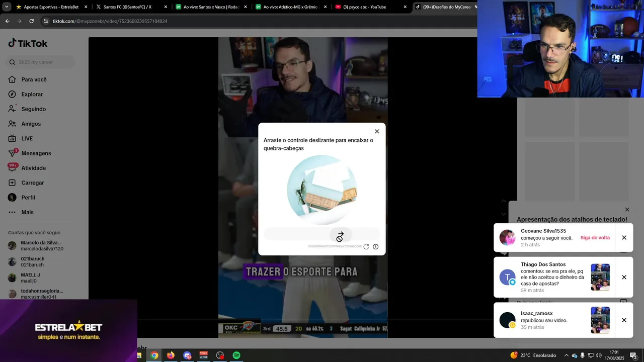Open Chrome from the taskbar
The width and height of the screenshot is (644, 362).
point(154,355)
